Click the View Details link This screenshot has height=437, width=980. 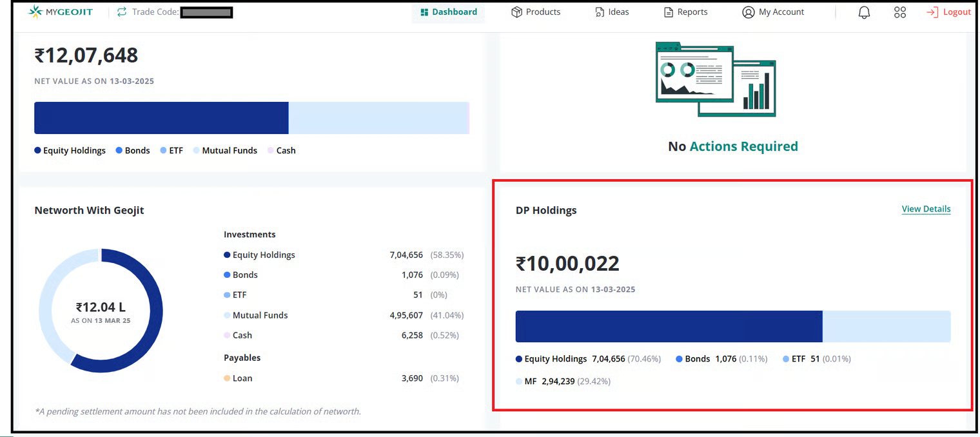coord(926,209)
